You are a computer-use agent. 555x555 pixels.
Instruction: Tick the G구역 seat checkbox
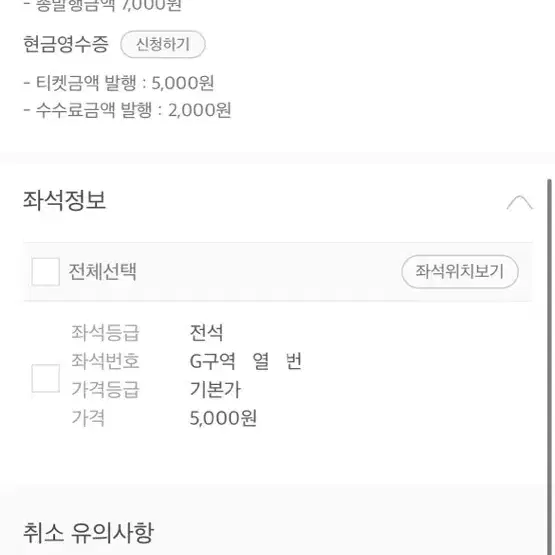(x=46, y=378)
